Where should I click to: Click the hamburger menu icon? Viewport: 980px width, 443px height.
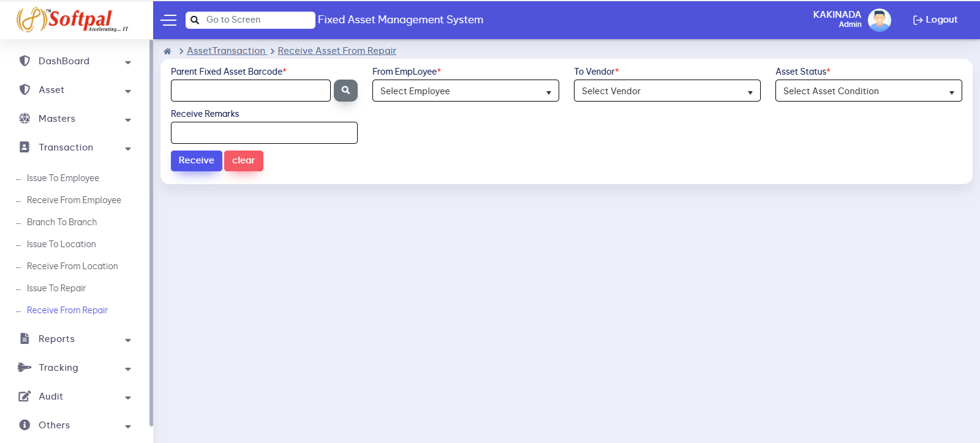point(168,20)
